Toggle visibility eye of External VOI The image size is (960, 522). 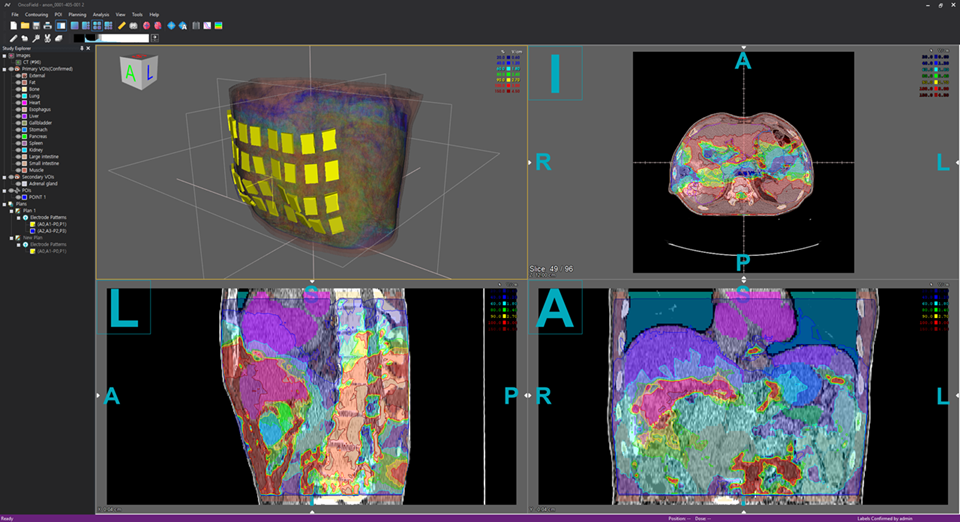pyautogui.click(x=18, y=76)
